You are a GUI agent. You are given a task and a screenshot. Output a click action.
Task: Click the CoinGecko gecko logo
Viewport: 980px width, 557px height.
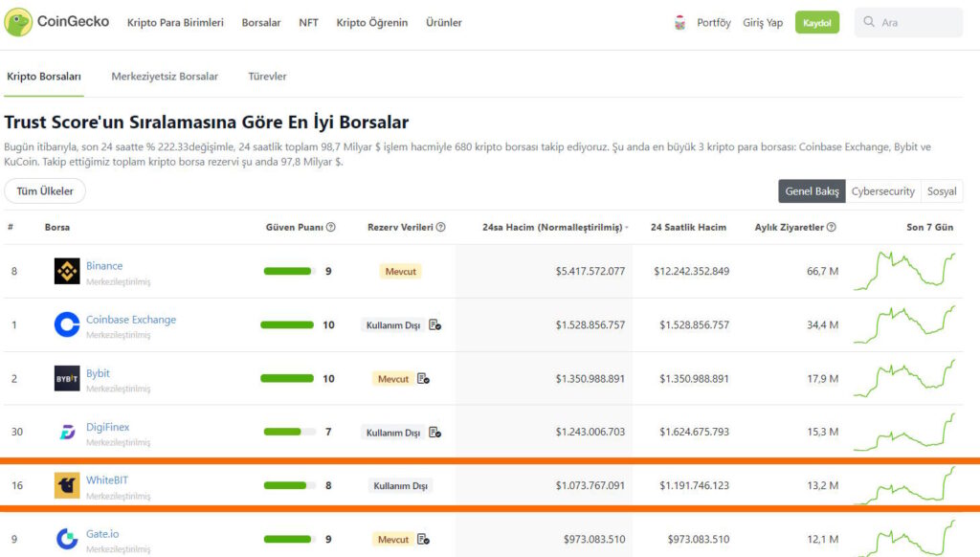(x=18, y=23)
